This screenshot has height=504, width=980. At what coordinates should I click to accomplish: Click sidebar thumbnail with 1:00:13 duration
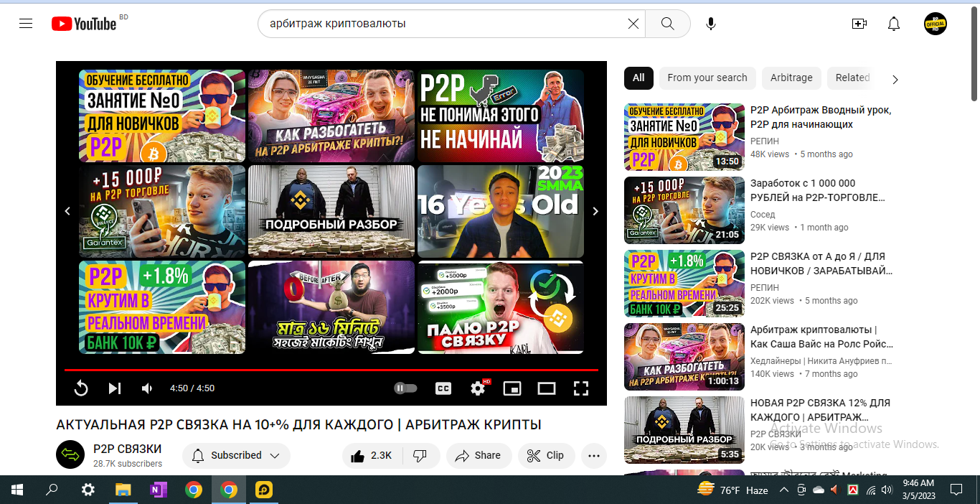tap(684, 357)
